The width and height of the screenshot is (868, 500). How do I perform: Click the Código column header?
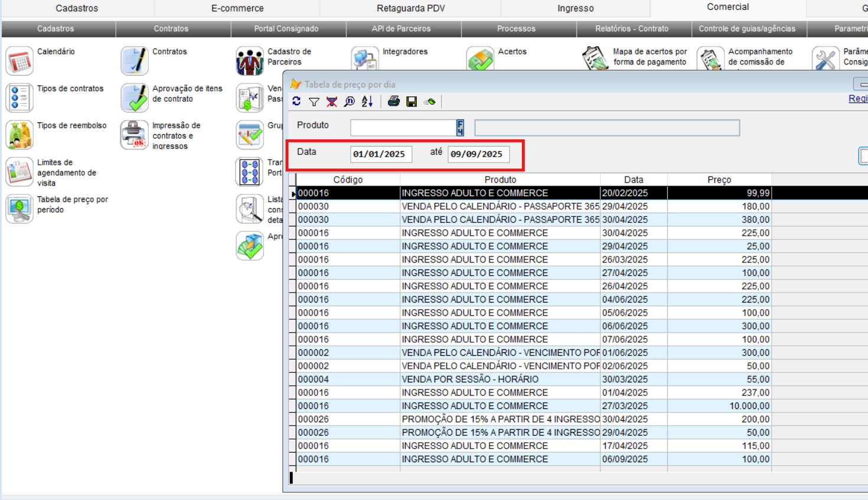348,180
